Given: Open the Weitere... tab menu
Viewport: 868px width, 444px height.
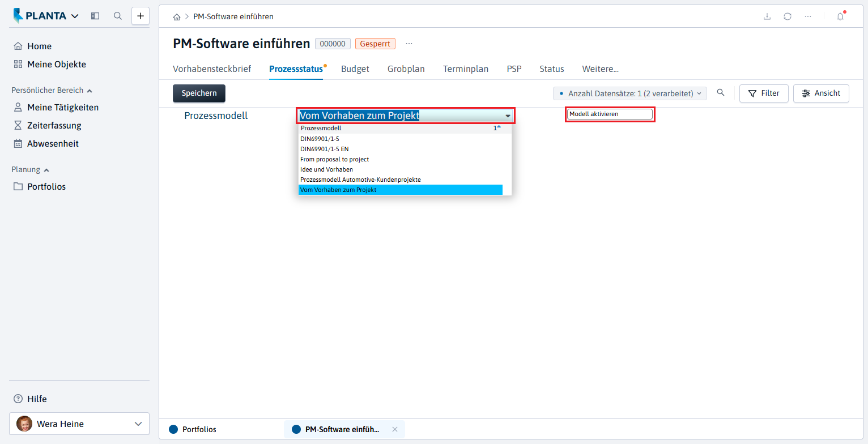Looking at the screenshot, I should click(x=601, y=69).
